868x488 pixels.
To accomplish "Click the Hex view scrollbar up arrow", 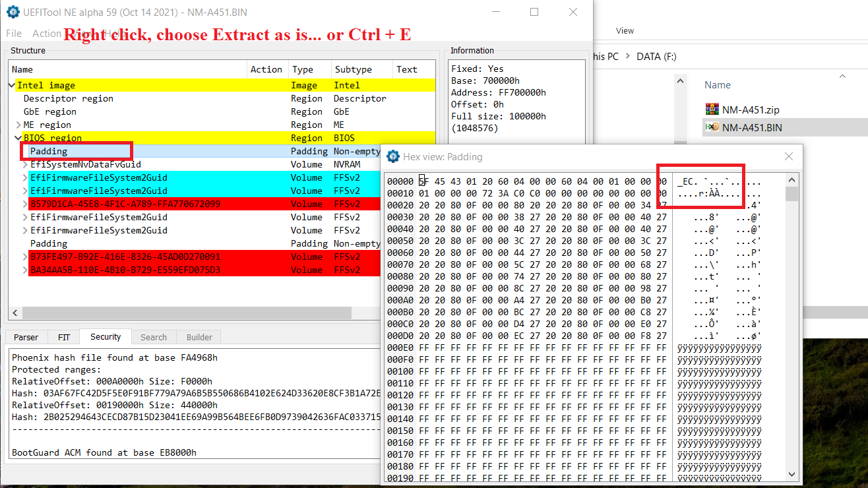I will tap(791, 179).
